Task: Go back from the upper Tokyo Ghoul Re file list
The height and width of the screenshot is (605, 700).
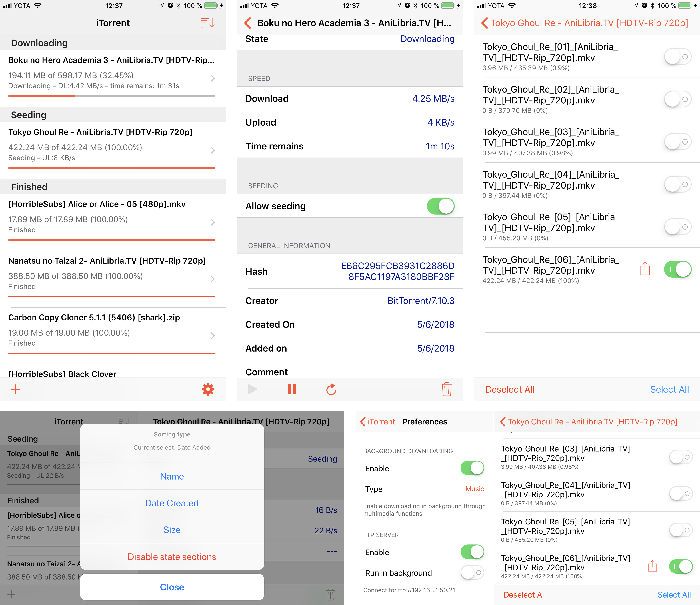Action: click(x=485, y=23)
